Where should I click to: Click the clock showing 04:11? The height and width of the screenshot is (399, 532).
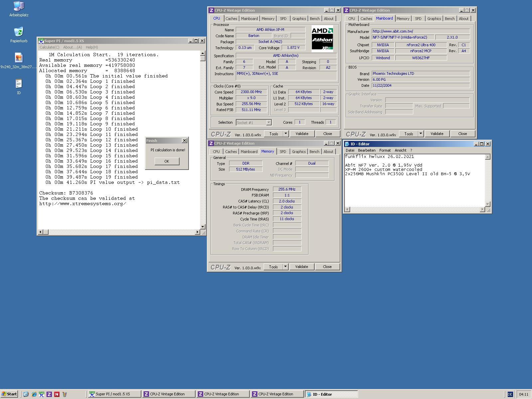[523, 394]
